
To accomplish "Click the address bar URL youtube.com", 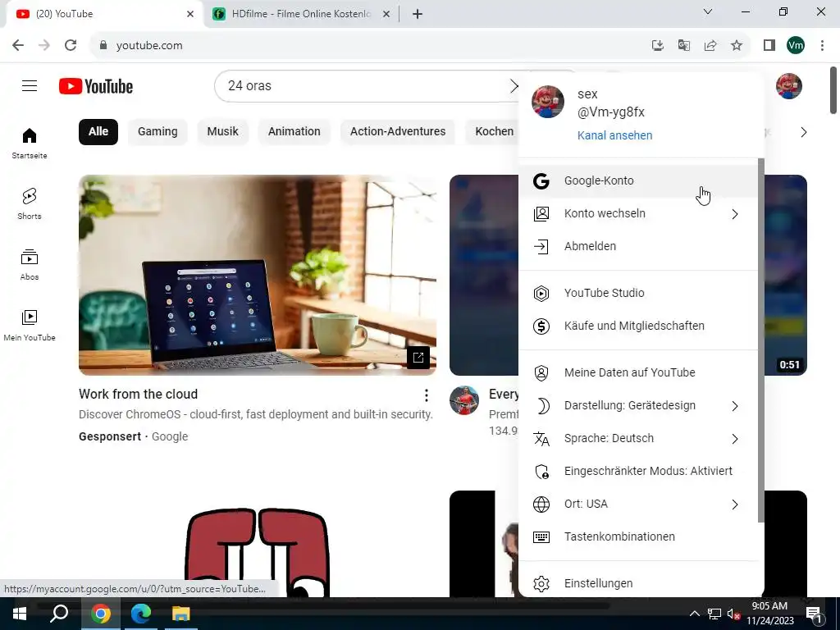I will tap(149, 46).
